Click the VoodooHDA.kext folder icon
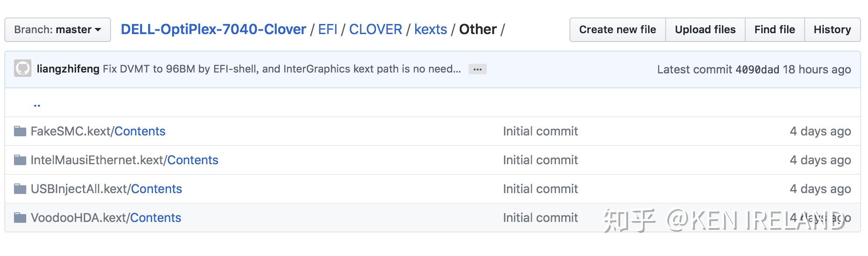This screenshot has width=868, height=256. (20, 218)
